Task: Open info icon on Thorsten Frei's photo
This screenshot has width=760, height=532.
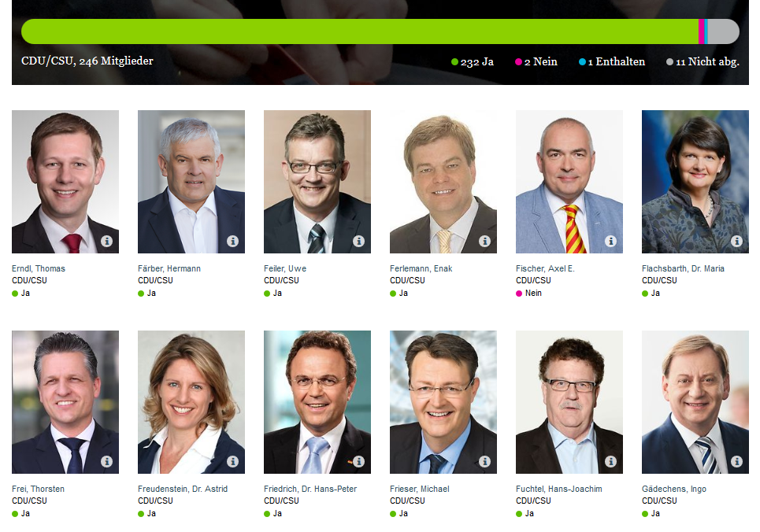Action: (x=106, y=461)
